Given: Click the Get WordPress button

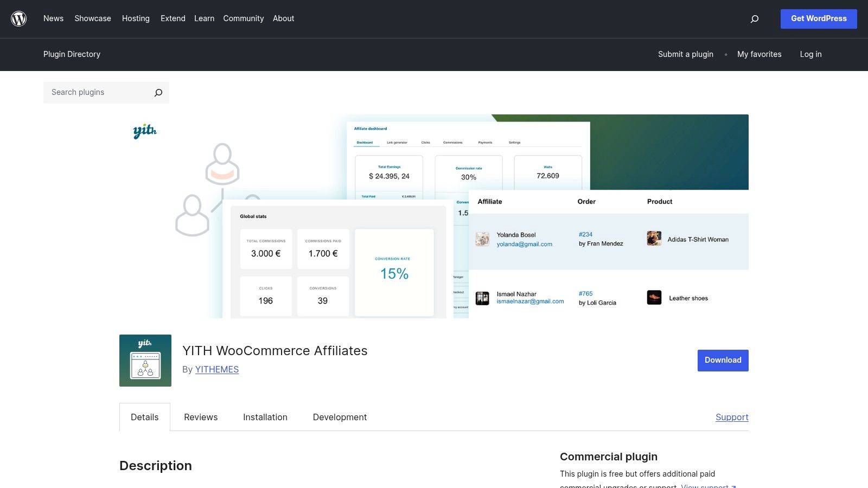Looking at the screenshot, I should tap(818, 18).
